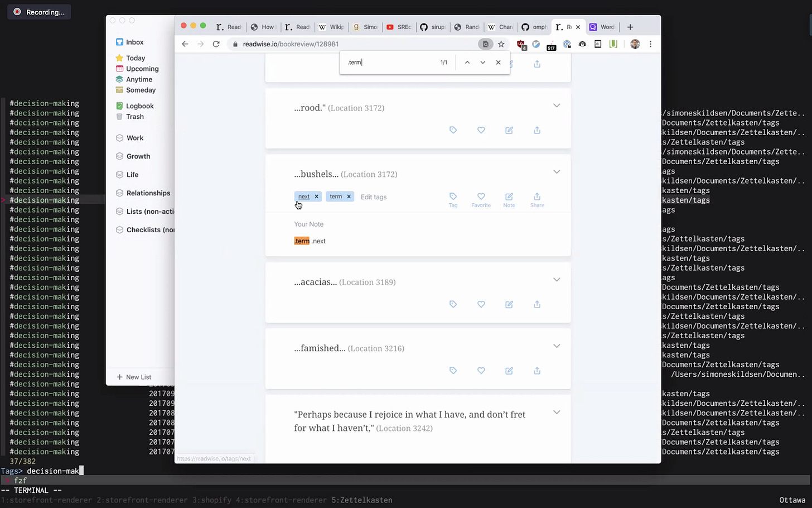Switch to the 'Simon' Goodreads tab
Viewport: 812px width, 508px height.
click(365, 27)
